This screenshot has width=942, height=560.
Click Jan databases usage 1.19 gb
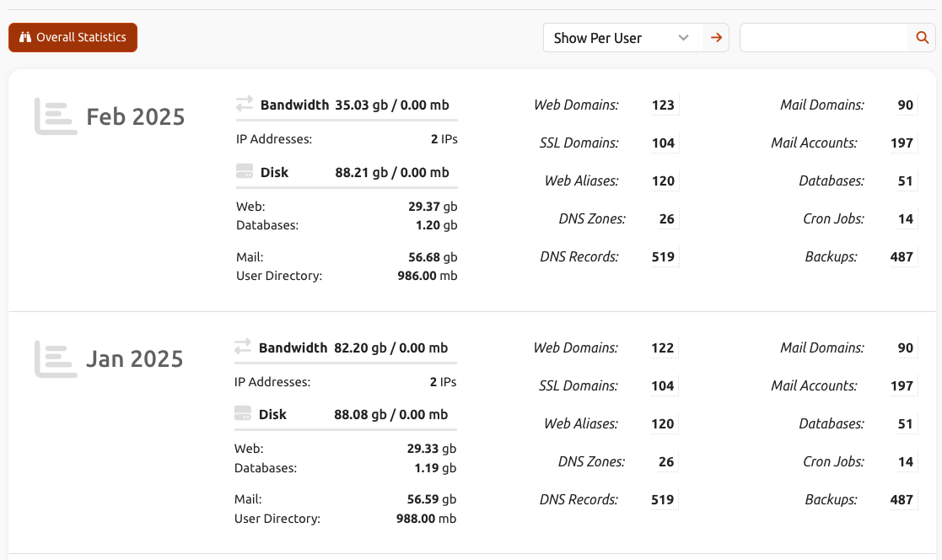tap(435, 467)
